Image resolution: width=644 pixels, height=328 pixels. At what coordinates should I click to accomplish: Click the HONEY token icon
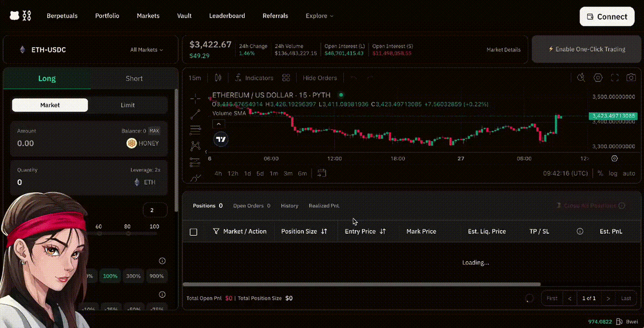click(131, 143)
